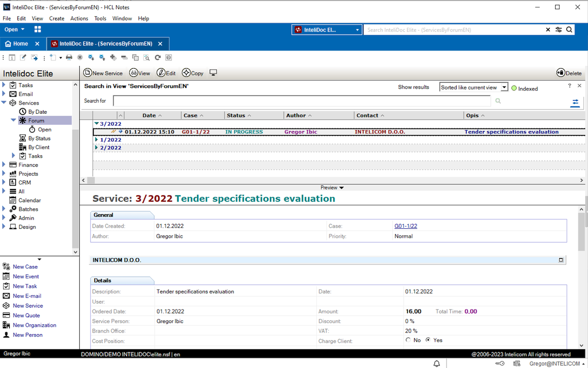Click the find magnifier page toolbar icon
Viewport: 588px width, 368px height.
(146, 58)
